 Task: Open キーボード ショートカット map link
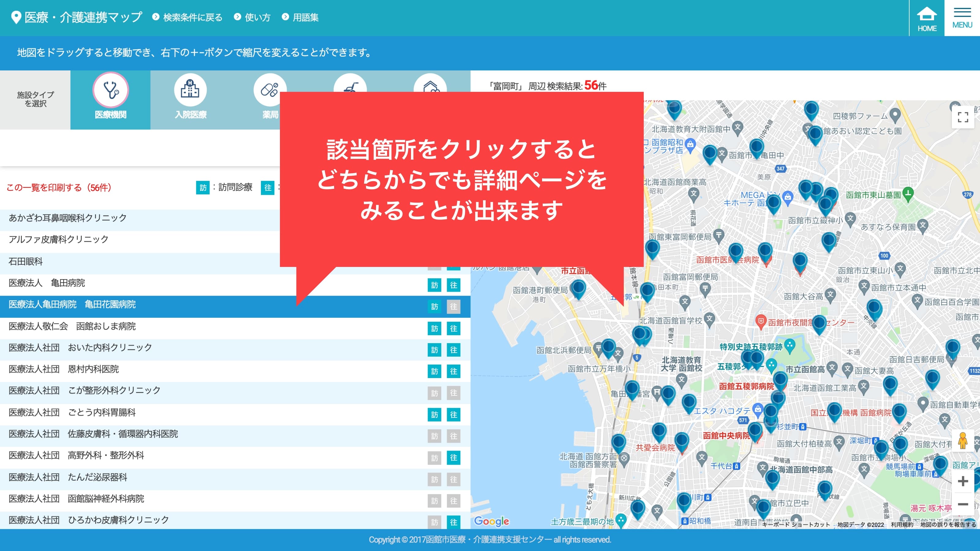[x=796, y=524]
